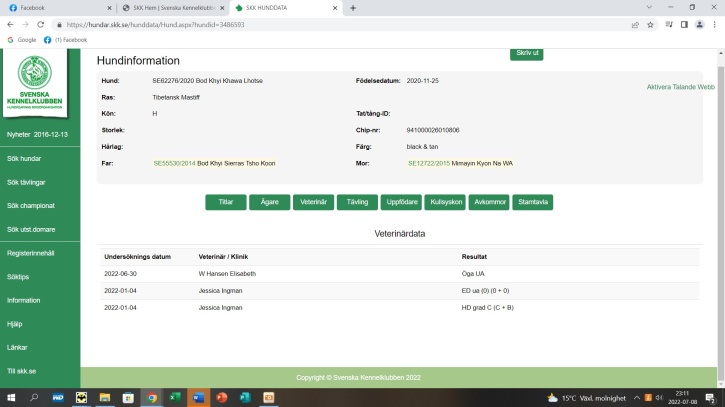
Task: Open Sök championat in the sidebar
Action: point(31,205)
